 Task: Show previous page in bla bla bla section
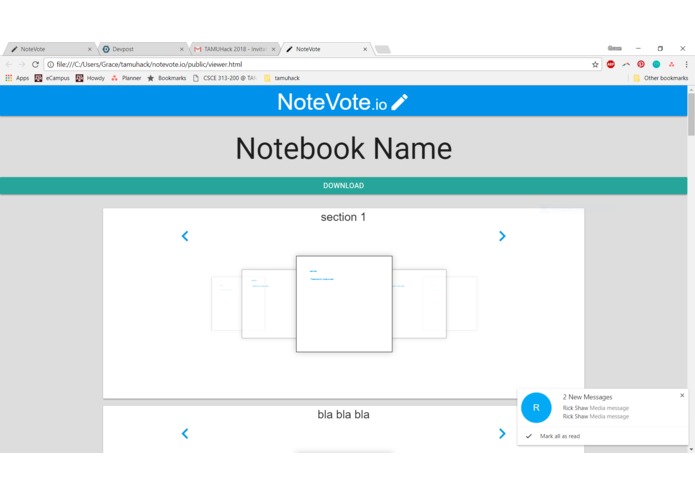pos(185,433)
